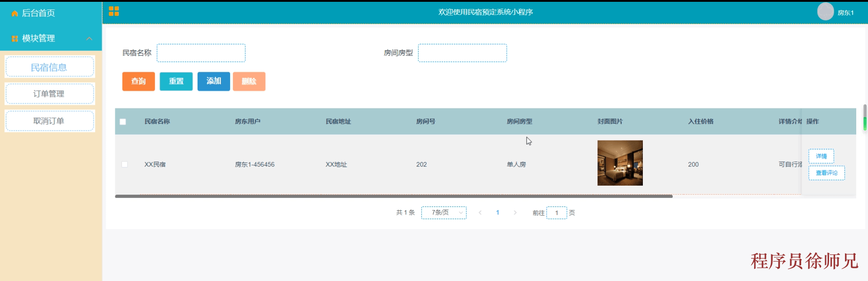Image resolution: width=868 pixels, height=281 pixels.
Task: Click the user avatar for 房东1
Action: 825,12
